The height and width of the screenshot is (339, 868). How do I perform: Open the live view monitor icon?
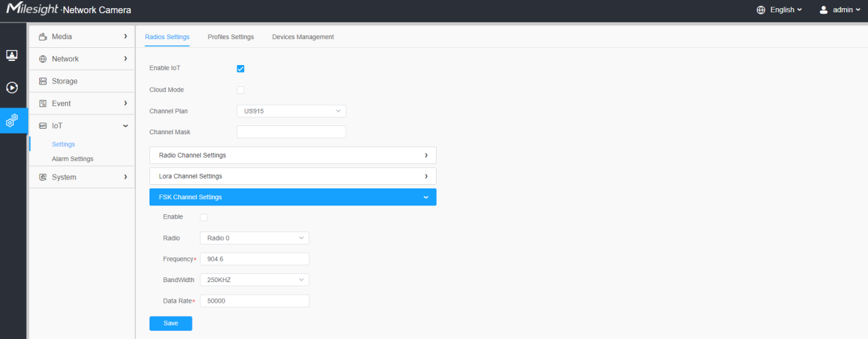point(12,55)
